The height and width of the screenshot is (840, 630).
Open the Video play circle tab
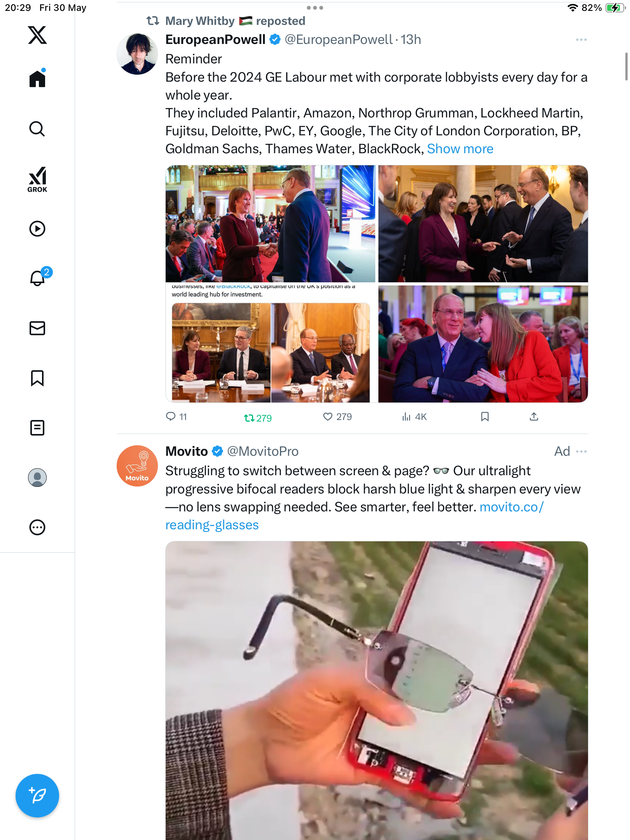point(37,229)
